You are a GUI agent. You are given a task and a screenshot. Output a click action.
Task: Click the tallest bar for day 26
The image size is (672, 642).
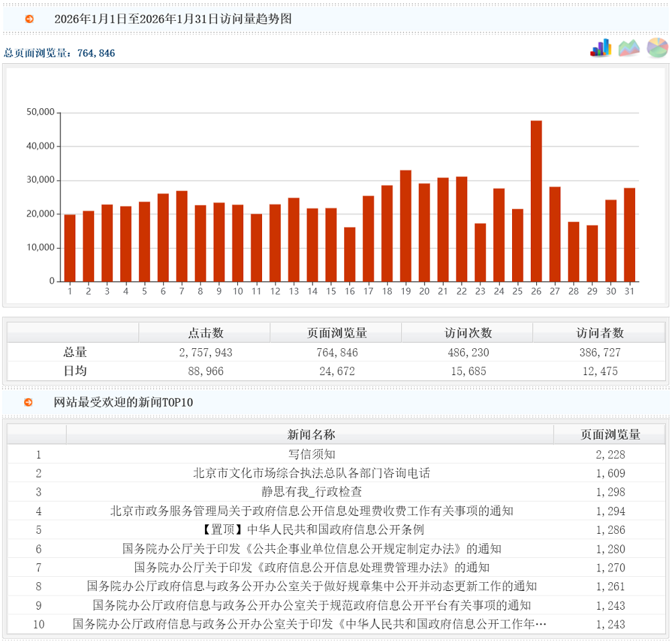pos(536,201)
